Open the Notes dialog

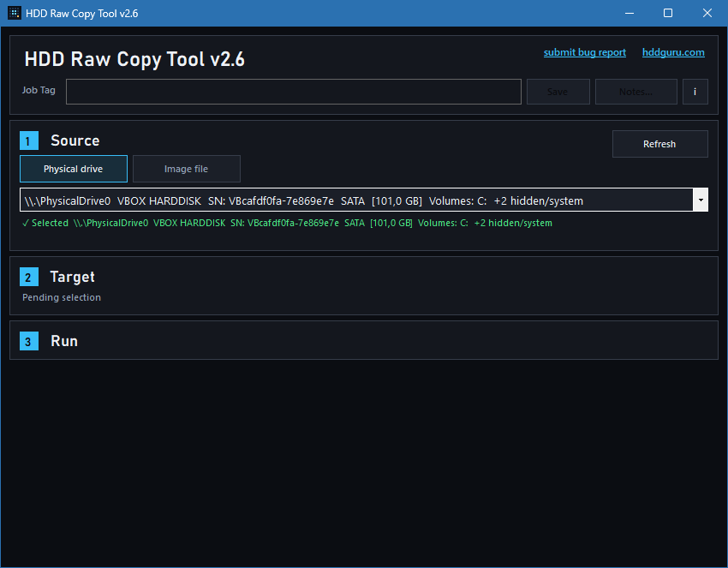click(x=636, y=92)
